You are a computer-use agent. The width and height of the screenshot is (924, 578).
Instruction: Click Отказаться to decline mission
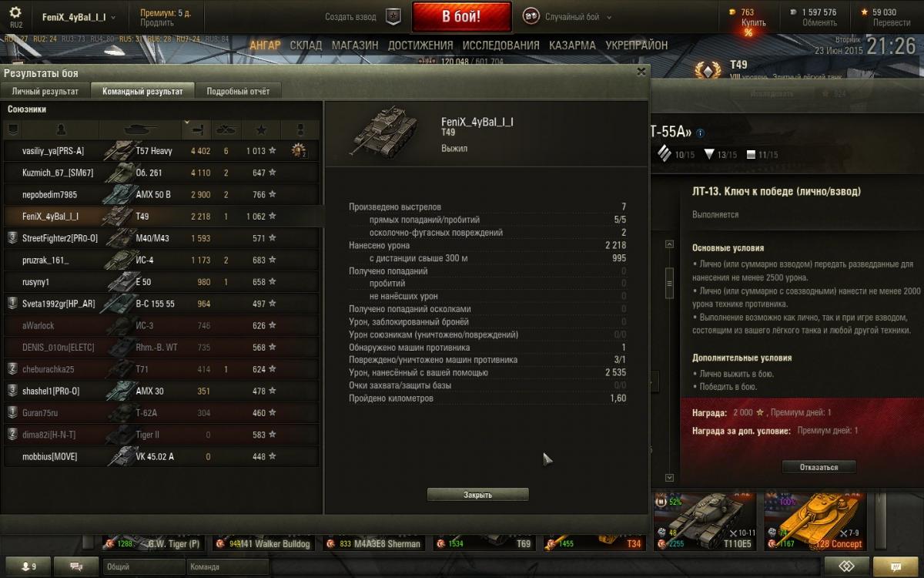[x=819, y=467]
